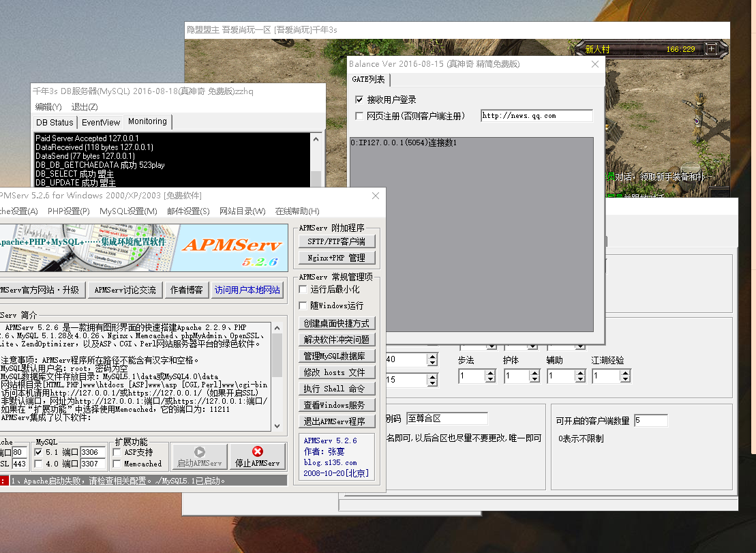This screenshot has height=553, width=756.
Task: Close the Balance Ver window
Action: click(595, 64)
